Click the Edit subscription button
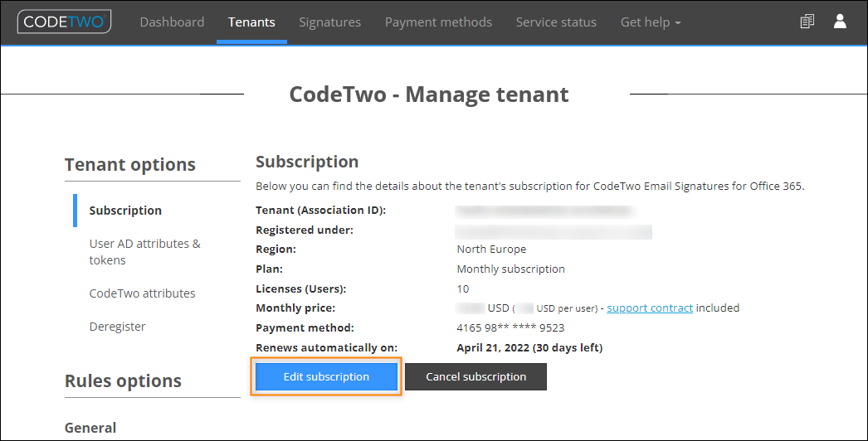This screenshot has height=441, width=868. click(326, 377)
